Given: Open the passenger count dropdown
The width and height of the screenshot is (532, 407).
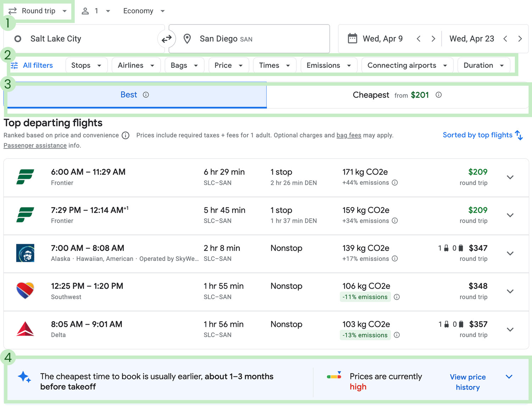Looking at the screenshot, I should coord(96,11).
